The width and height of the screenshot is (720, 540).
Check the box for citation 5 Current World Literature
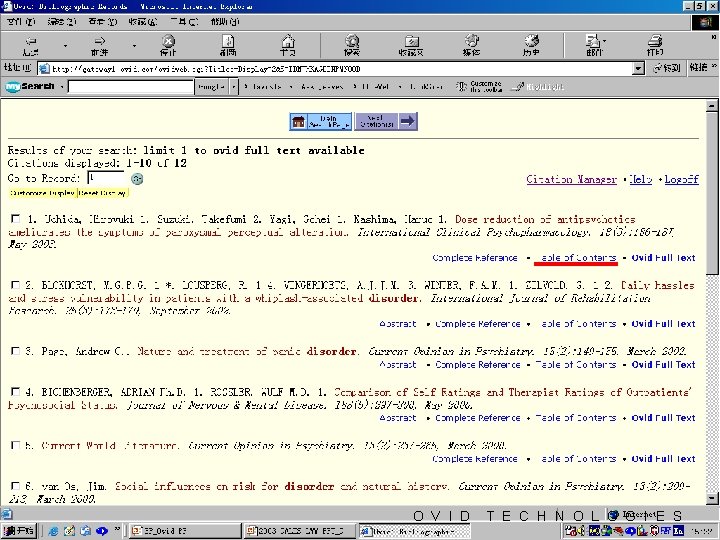pyautogui.click(x=16, y=445)
